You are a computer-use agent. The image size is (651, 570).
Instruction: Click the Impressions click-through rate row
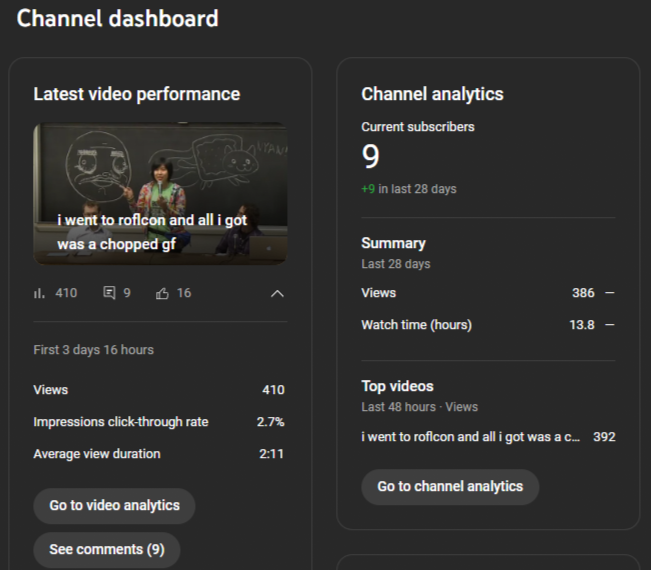158,422
